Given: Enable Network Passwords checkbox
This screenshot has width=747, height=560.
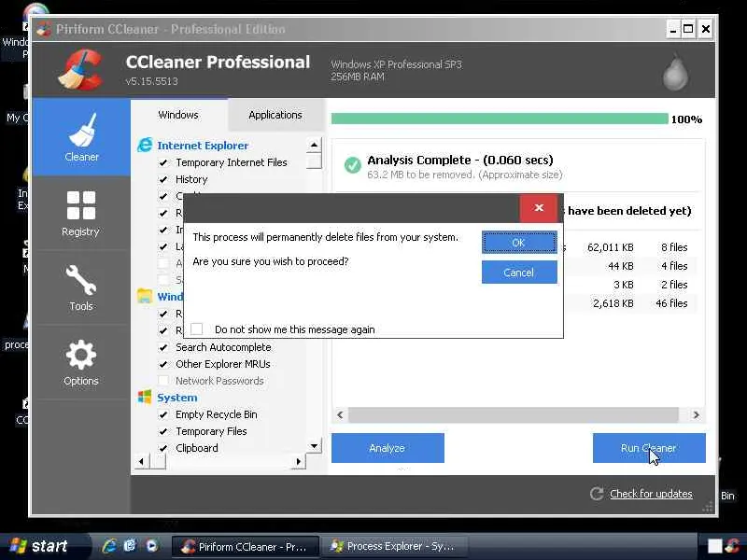Looking at the screenshot, I should click(x=163, y=381).
